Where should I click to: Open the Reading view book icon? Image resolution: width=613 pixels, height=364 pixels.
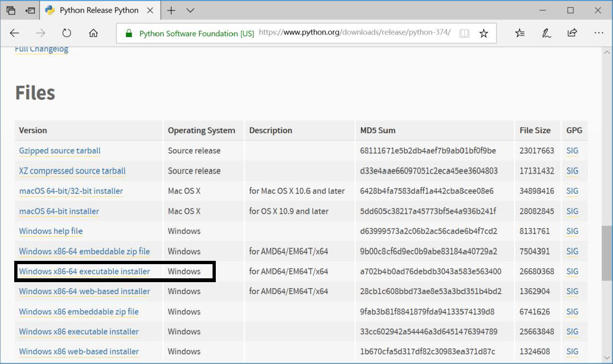(x=464, y=33)
